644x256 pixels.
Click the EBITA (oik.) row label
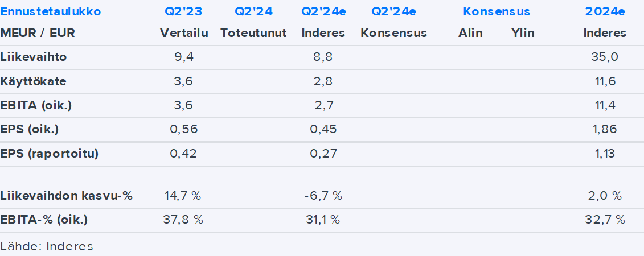coord(36,105)
